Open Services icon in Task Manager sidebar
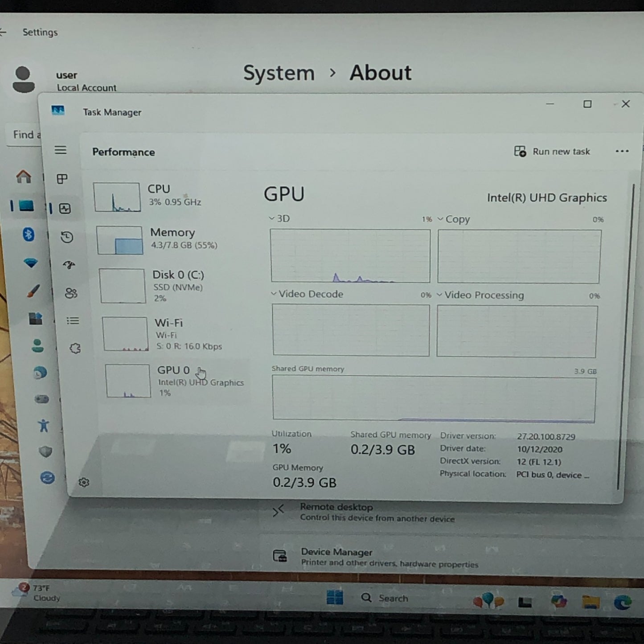 75,349
